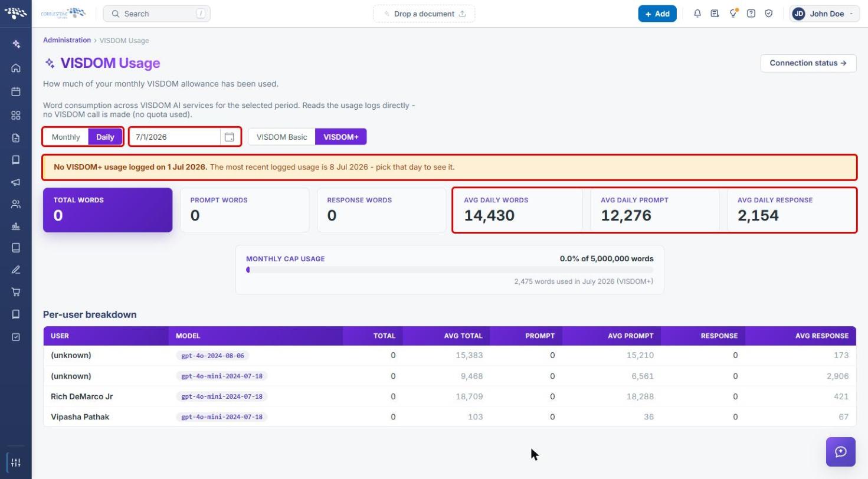This screenshot has height=479, width=868.
Task: Open the people/users sidebar icon
Action: pos(16,204)
